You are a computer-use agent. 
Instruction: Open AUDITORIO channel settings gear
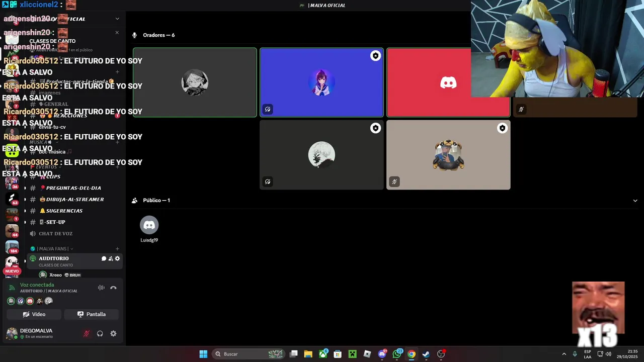(x=118, y=258)
